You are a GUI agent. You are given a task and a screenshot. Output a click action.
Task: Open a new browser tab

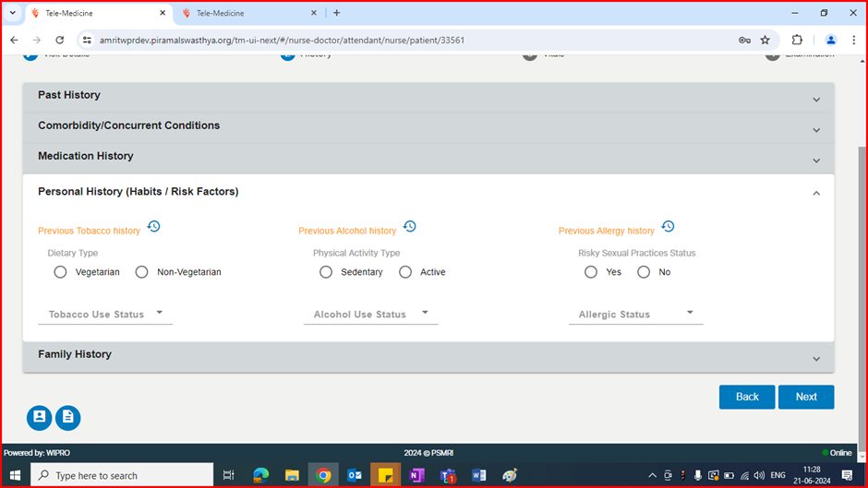[336, 13]
